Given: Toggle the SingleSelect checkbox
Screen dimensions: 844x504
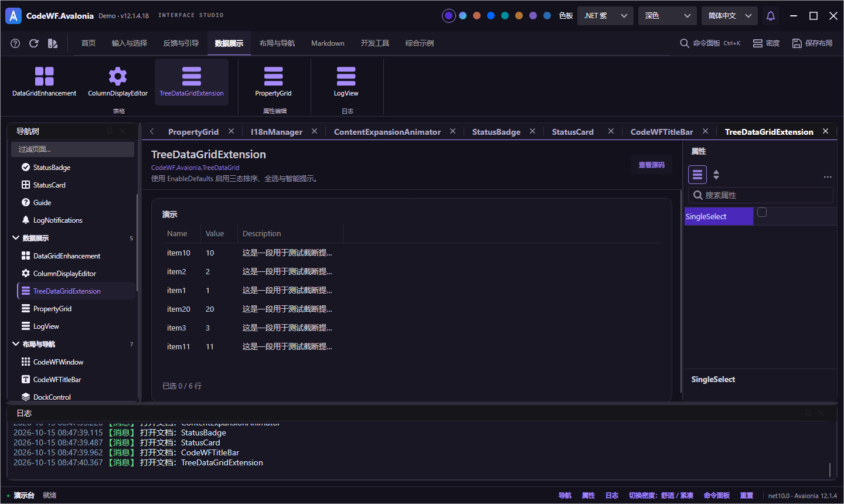Looking at the screenshot, I should coord(762,212).
